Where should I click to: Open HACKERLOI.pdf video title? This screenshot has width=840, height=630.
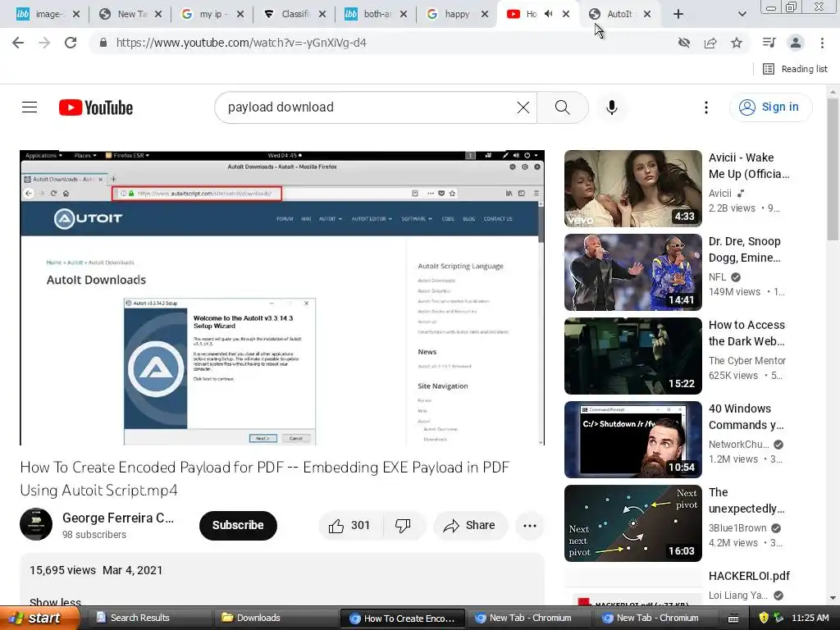[x=749, y=576]
